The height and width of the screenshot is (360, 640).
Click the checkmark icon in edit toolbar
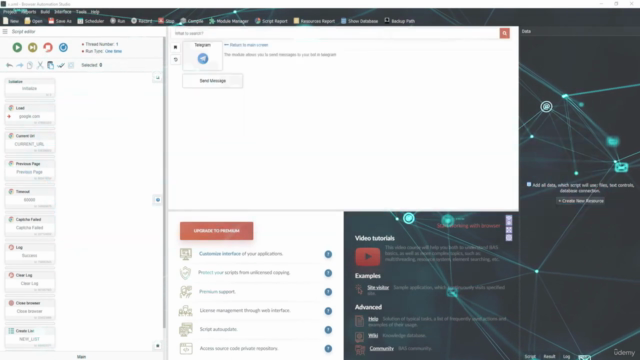tap(61, 65)
